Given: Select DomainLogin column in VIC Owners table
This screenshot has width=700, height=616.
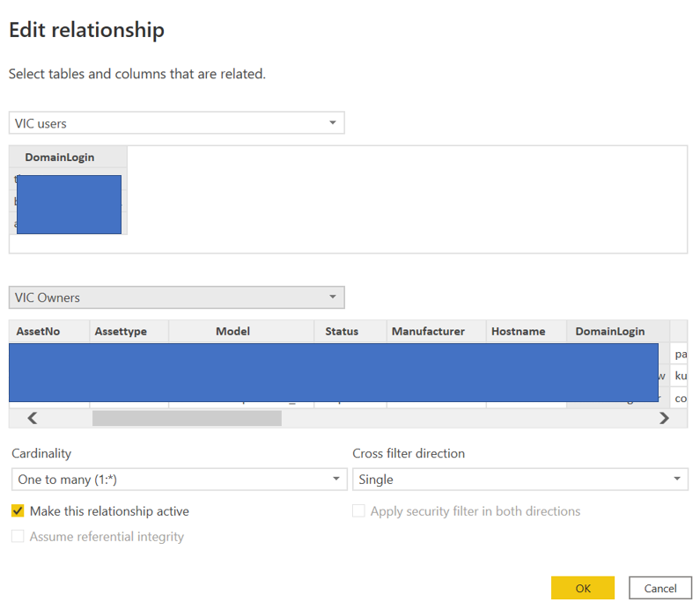Looking at the screenshot, I should [618, 332].
